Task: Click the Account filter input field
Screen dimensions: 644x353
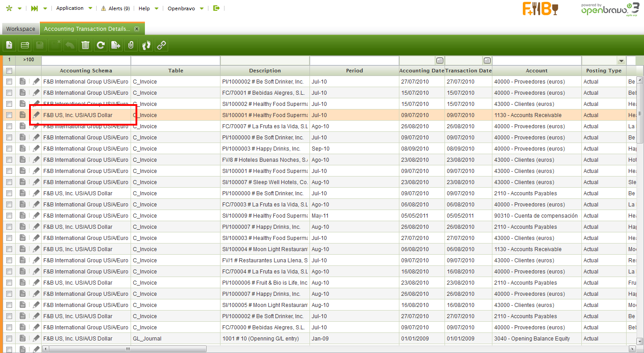Action: [x=537, y=61]
